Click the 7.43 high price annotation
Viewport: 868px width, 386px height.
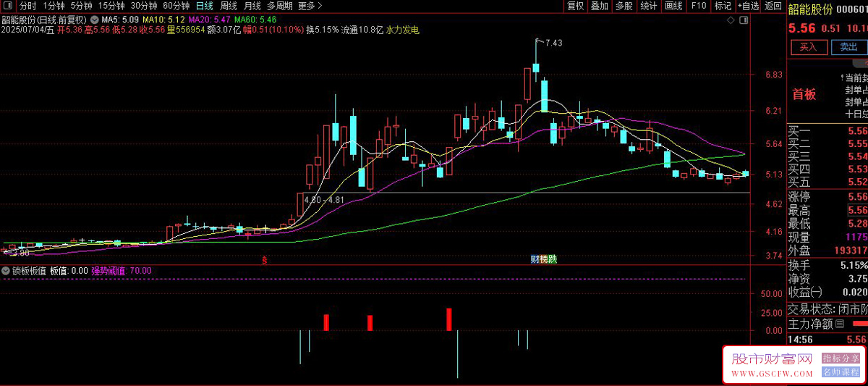tap(553, 43)
